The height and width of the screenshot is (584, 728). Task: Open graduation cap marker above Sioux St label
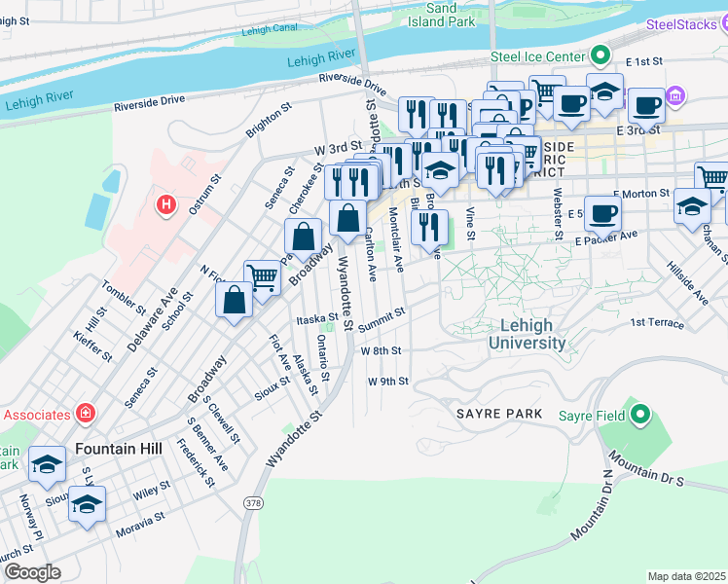coord(47,466)
